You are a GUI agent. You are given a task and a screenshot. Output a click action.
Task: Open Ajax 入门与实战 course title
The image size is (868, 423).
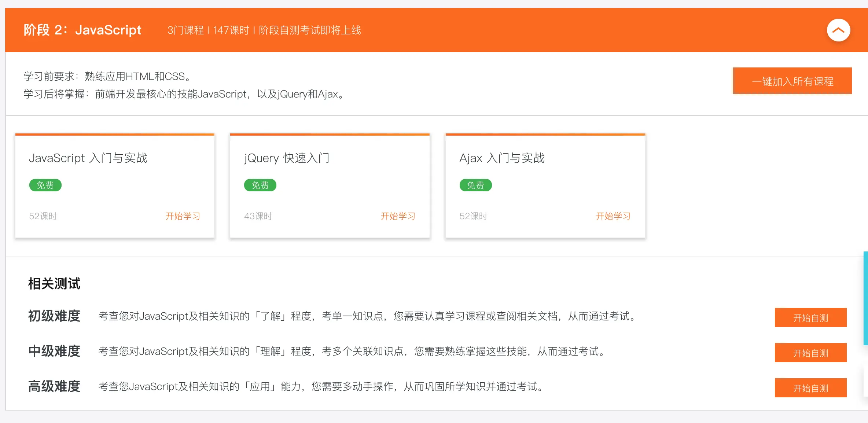click(x=501, y=158)
